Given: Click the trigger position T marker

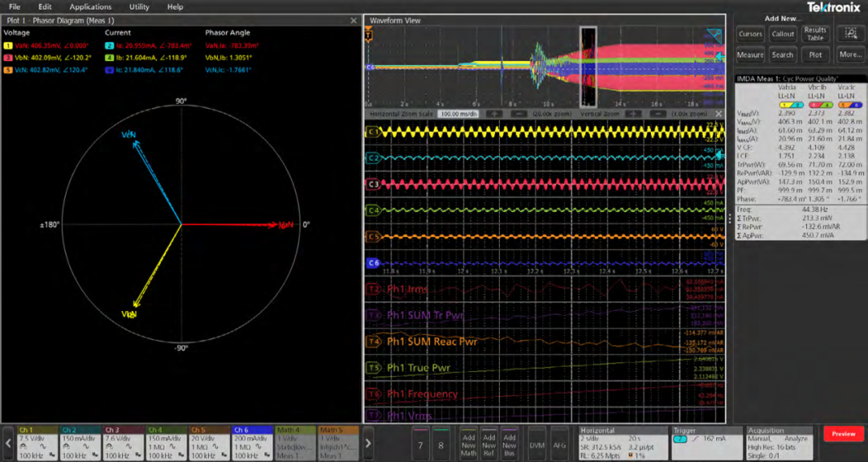Looking at the screenshot, I should click(x=369, y=35).
